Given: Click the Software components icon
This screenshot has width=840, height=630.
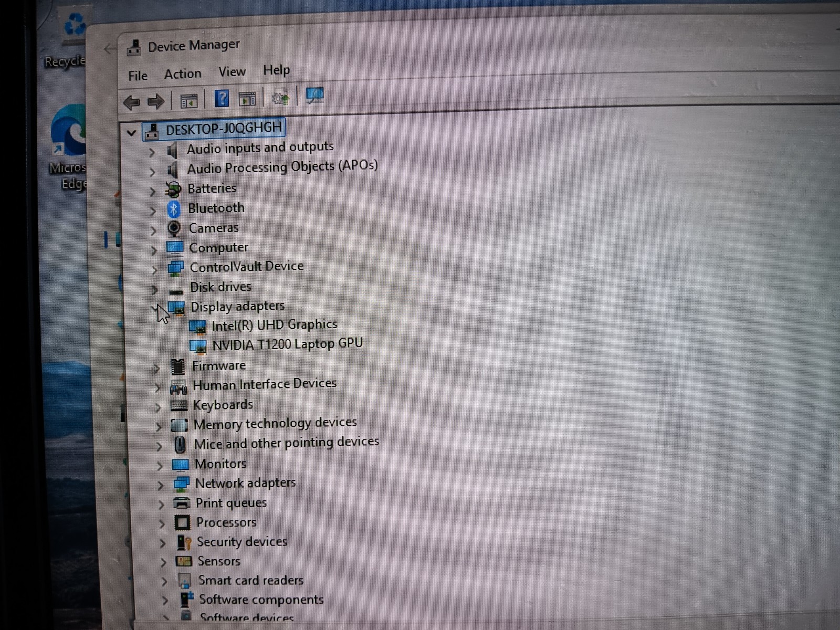Looking at the screenshot, I should [186, 600].
